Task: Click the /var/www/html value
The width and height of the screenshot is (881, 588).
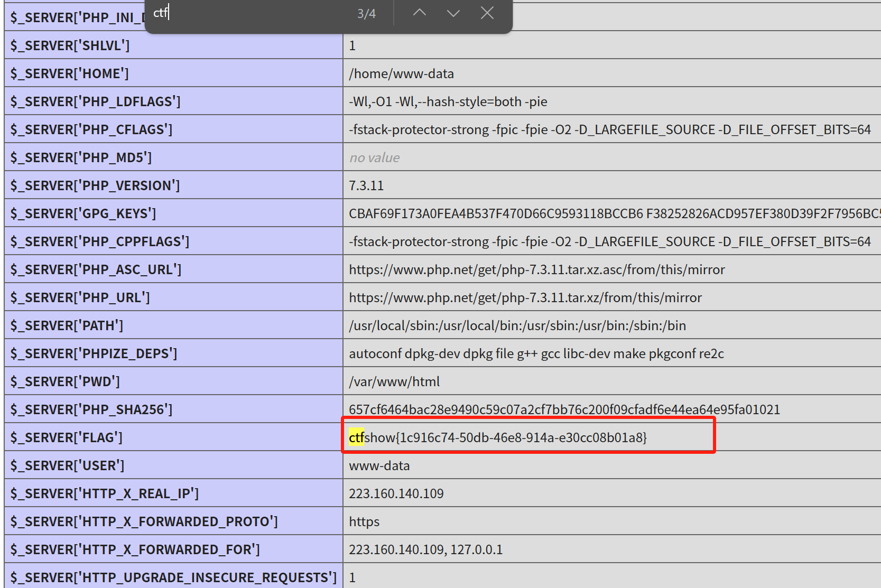Action: pos(394,381)
